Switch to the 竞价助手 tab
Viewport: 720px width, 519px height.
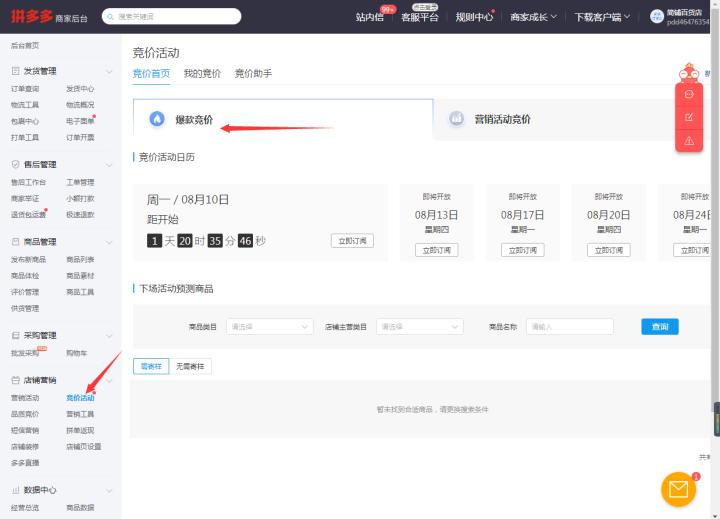pyautogui.click(x=253, y=73)
